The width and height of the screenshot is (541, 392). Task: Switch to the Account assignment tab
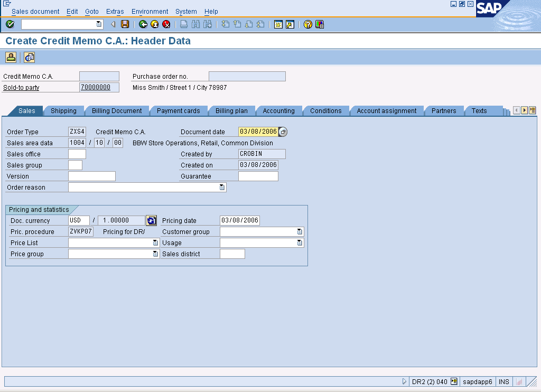386,111
